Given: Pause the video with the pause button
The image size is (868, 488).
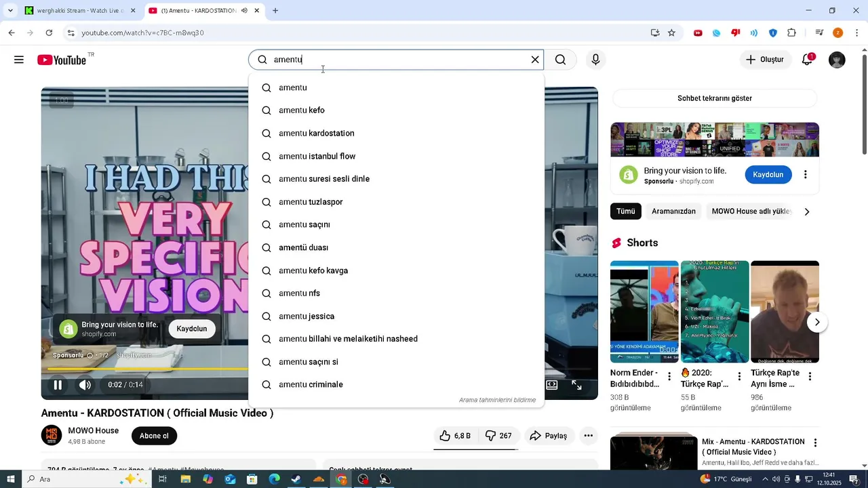Looking at the screenshot, I should [x=58, y=385].
